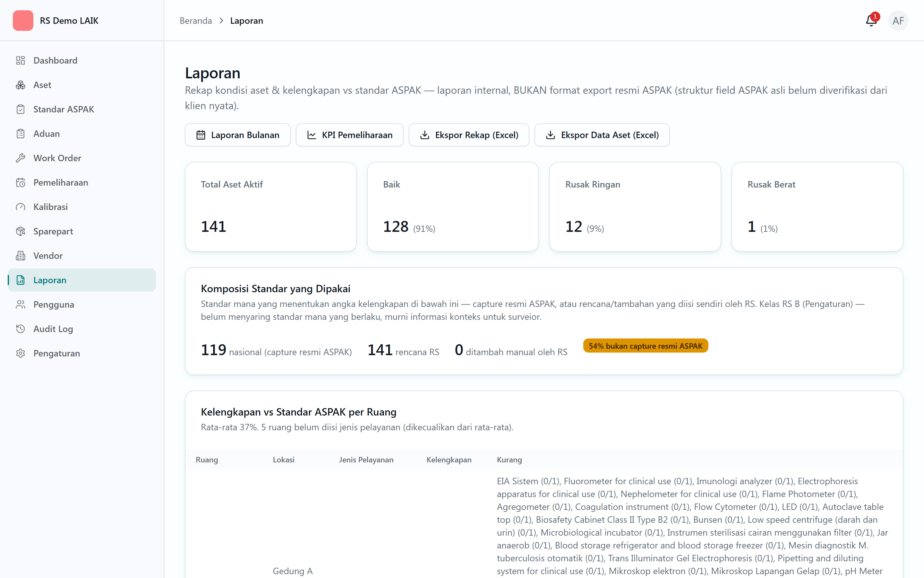Click 'Kelengkapan vs Standar ASPAK per Ruang' heading
This screenshot has height=578, width=924.
coord(298,412)
